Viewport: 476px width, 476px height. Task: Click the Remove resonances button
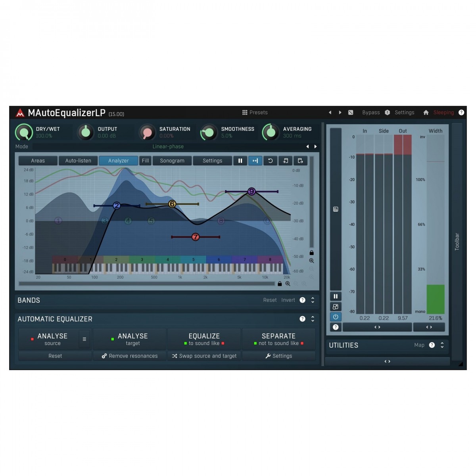(x=130, y=356)
